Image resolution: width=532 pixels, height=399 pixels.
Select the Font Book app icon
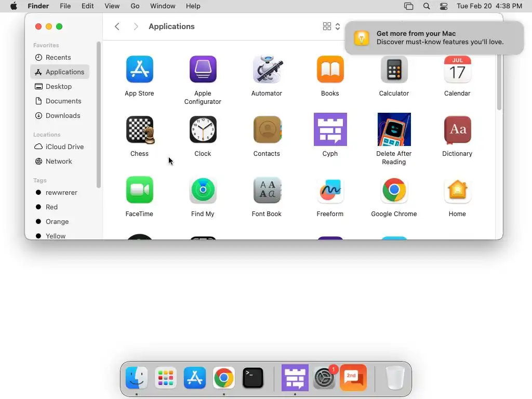click(x=268, y=190)
